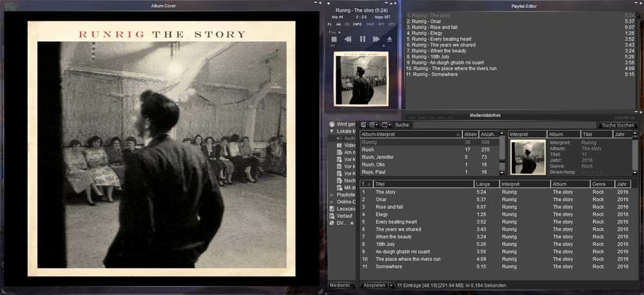Click the Verlauf history icon in sidebar
Viewport: 644px width, 295px height.
click(x=332, y=216)
